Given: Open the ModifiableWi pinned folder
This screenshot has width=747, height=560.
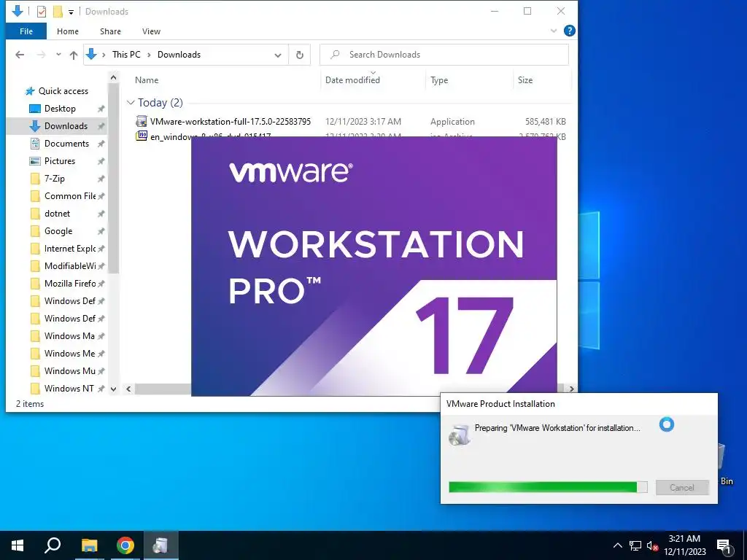Looking at the screenshot, I should [70, 266].
